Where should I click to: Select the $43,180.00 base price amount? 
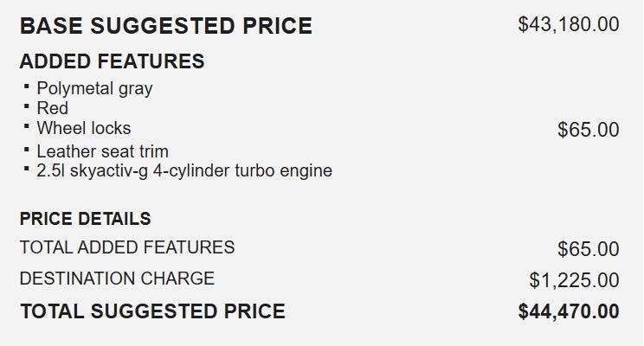pyautogui.click(x=568, y=24)
